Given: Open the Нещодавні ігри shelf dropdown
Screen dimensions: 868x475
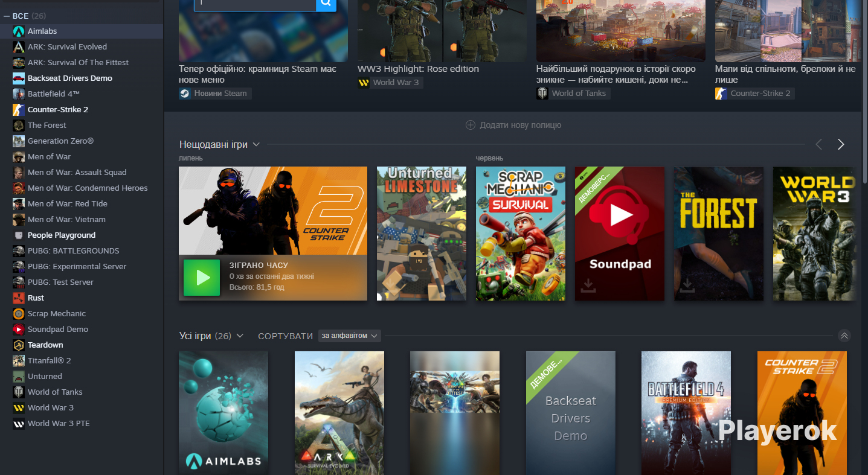Looking at the screenshot, I should (x=256, y=144).
